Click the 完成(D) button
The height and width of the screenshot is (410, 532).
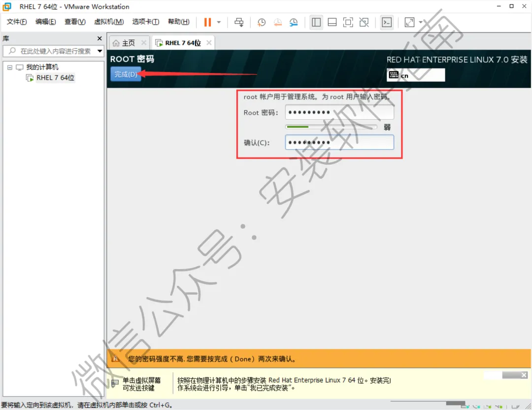126,74
